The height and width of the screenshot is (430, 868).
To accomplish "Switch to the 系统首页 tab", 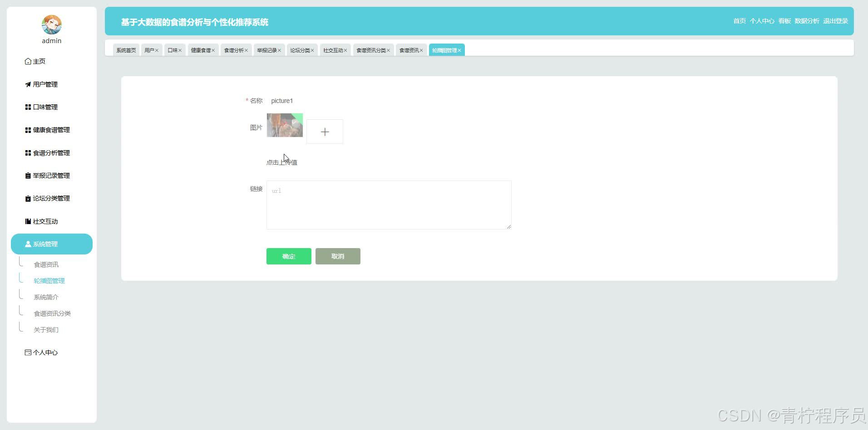I will coord(126,50).
